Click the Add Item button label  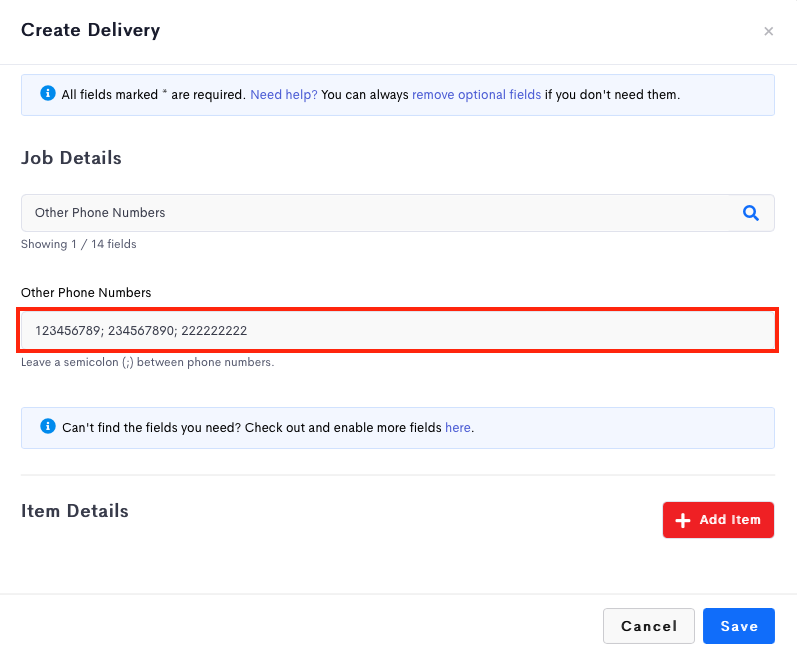730,520
